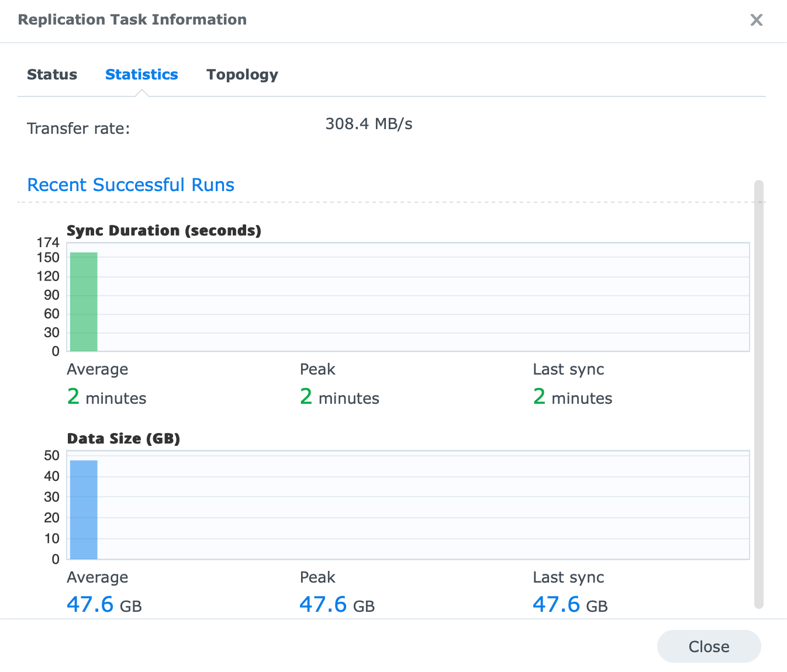Click the Recent Successful Runs heading

point(131,185)
